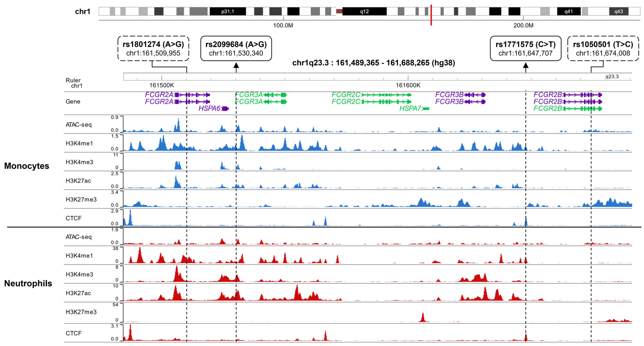The width and height of the screenshot is (644, 346).
Task: Click the rs1801274 (A>G) SNP label box
Action: (153, 48)
